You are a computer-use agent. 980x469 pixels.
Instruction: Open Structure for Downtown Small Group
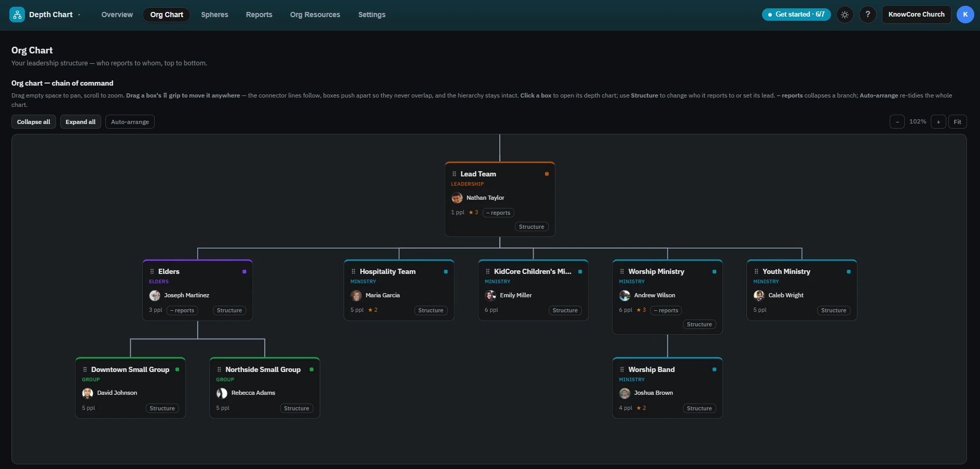click(x=162, y=408)
